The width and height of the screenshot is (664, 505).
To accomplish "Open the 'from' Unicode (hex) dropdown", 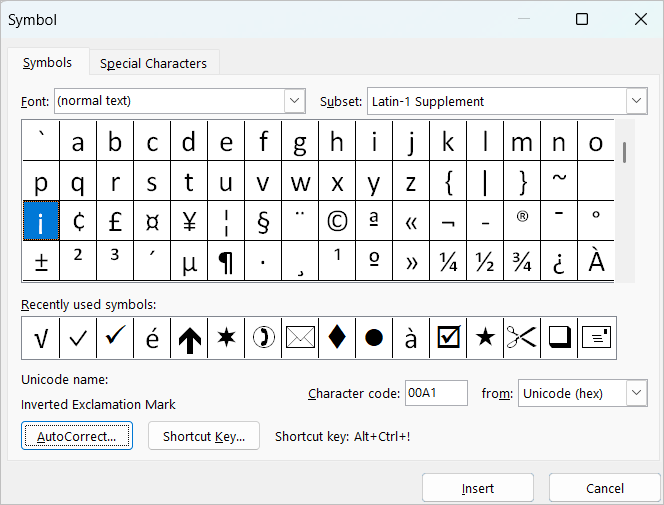I will coord(636,393).
